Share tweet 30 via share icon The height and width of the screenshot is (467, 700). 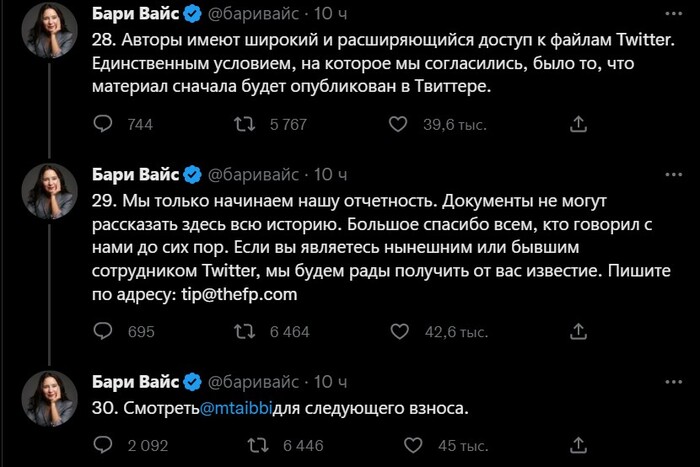pyautogui.click(x=577, y=445)
